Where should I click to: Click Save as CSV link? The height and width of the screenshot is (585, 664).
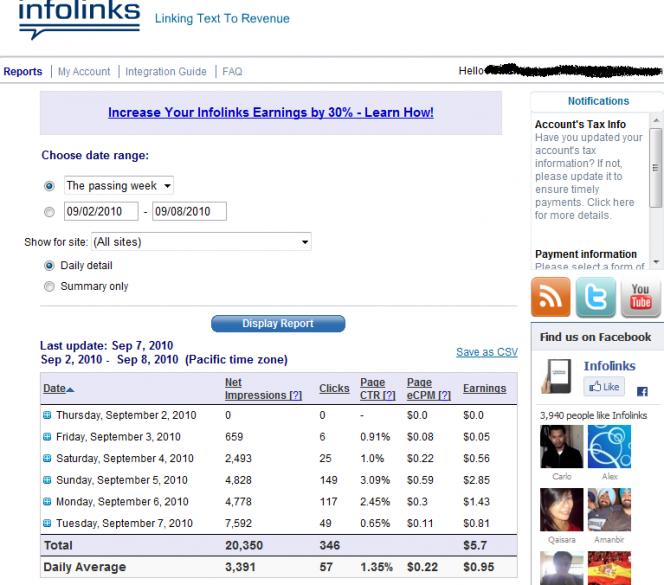(487, 352)
